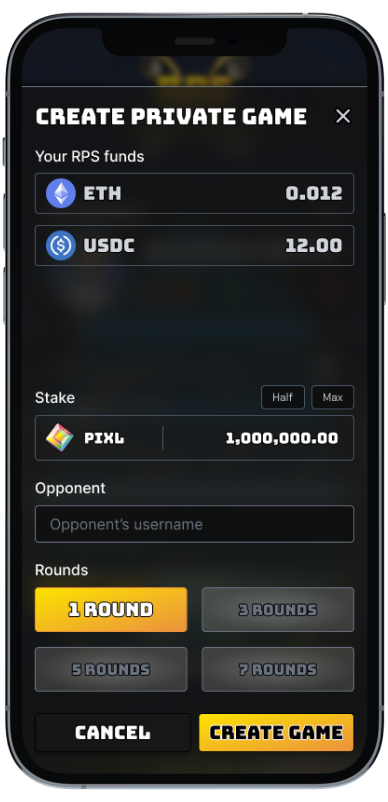
Task: Cancel private game creation
Action: (x=112, y=732)
